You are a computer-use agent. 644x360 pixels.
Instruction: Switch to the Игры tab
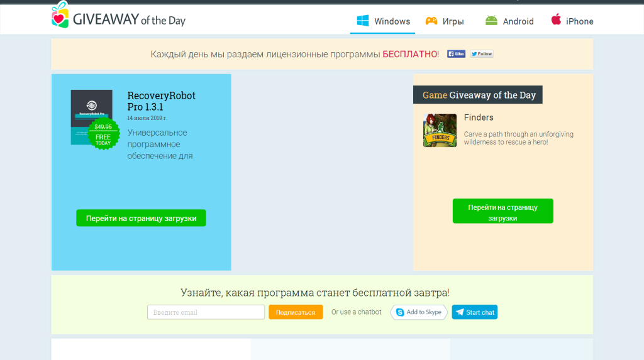point(453,21)
